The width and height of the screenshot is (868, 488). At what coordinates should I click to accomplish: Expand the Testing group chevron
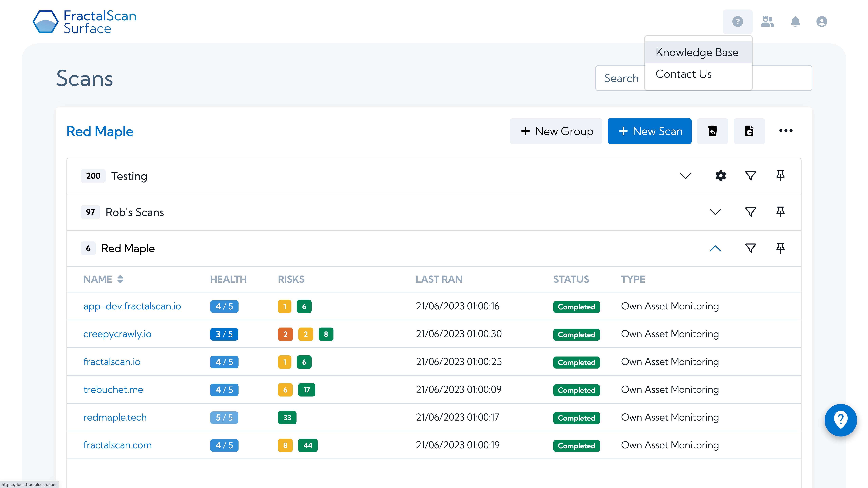pos(686,175)
